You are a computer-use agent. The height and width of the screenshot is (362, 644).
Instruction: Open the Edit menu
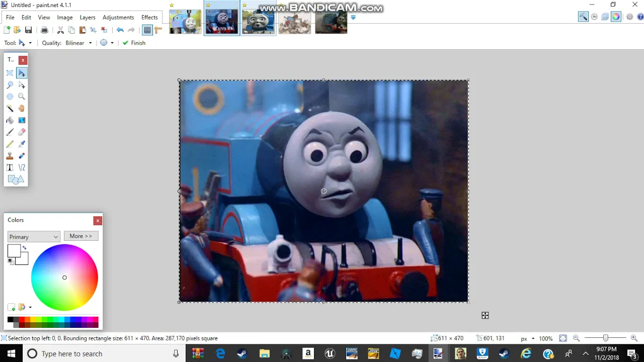click(x=26, y=17)
